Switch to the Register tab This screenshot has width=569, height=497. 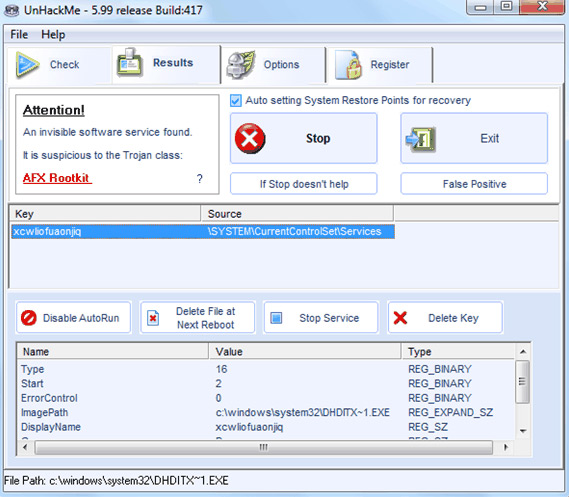380,65
